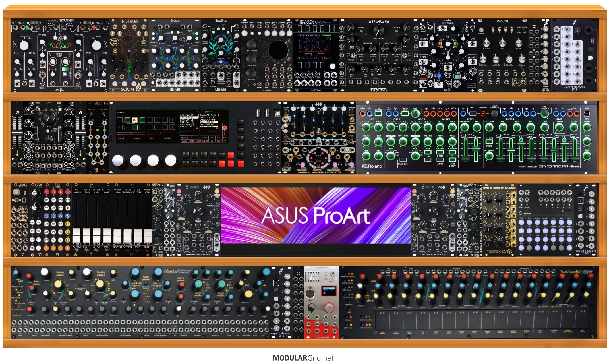Select the G page tab on SSP screen
Screen dimensions: 607x364
click(x=225, y=125)
